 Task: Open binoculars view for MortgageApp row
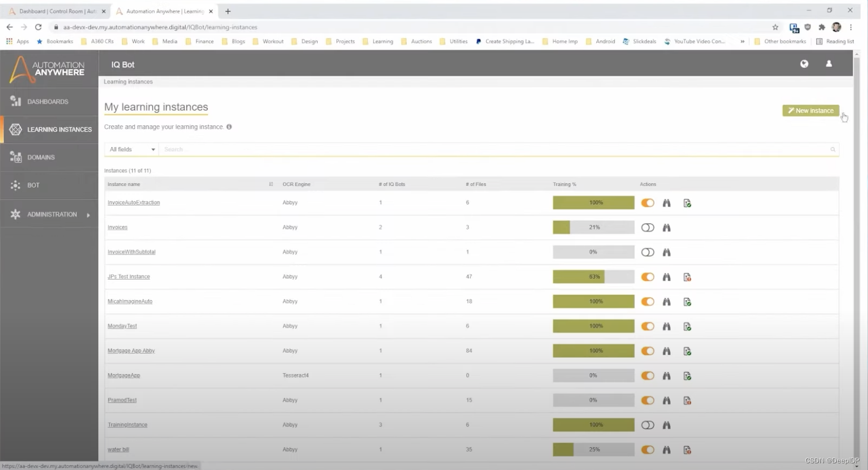[667, 376]
